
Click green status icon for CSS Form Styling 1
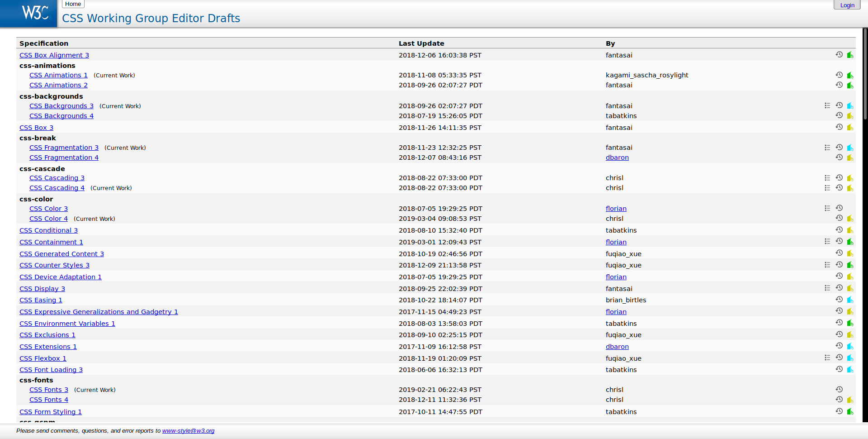coord(850,411)
